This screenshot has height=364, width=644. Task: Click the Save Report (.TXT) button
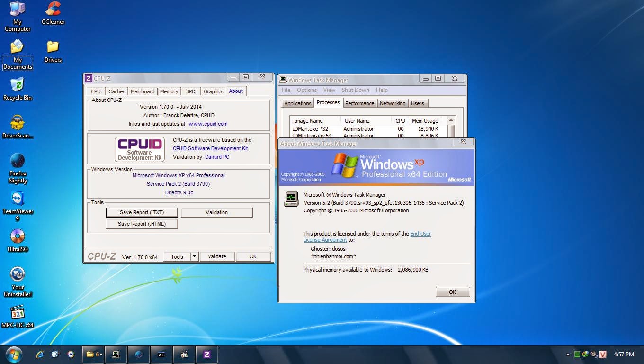142,212
